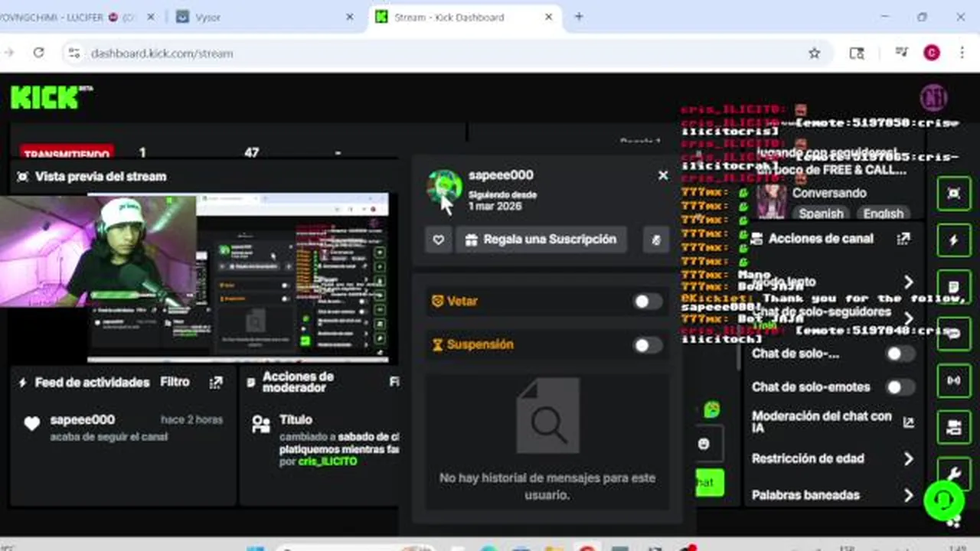
Task: Click Regala una Suscripción button
Action: [x=541, y=240]
